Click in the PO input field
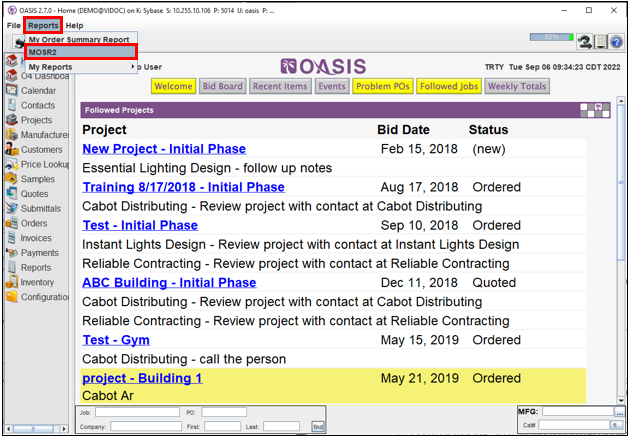The image size is (631, 439). pyautogui.click(x=224, y=412)
